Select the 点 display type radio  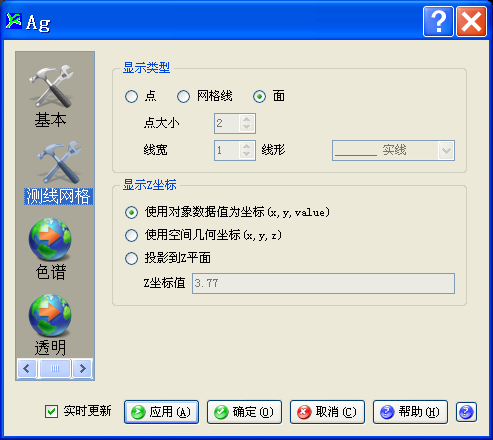pos(131,97)
